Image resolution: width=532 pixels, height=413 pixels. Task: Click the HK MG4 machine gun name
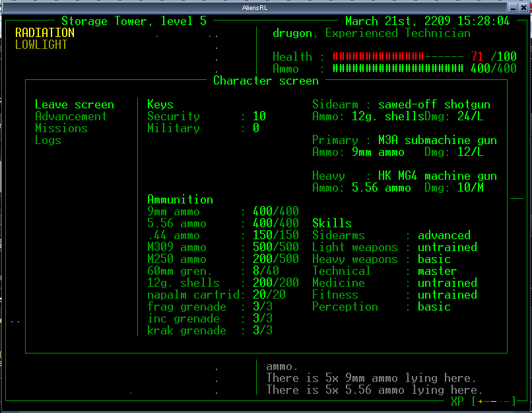coord(438,176)
